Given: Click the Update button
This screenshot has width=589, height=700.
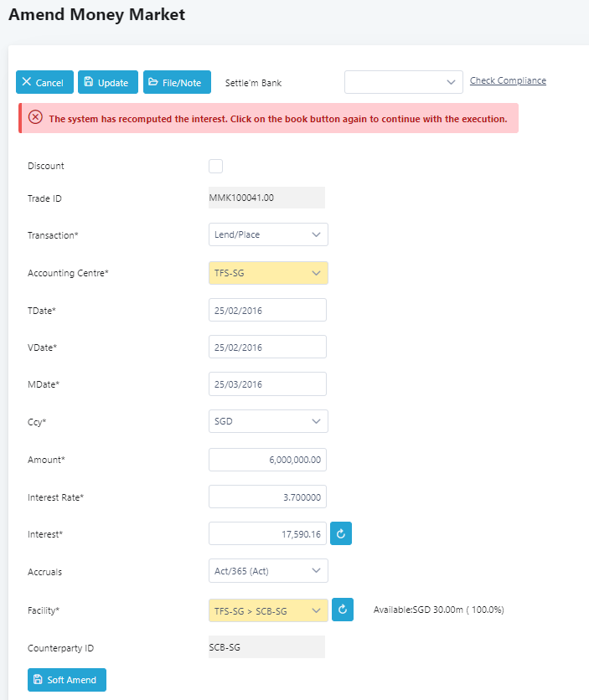Looking at the screenshot, I should [x=108, y=82].
